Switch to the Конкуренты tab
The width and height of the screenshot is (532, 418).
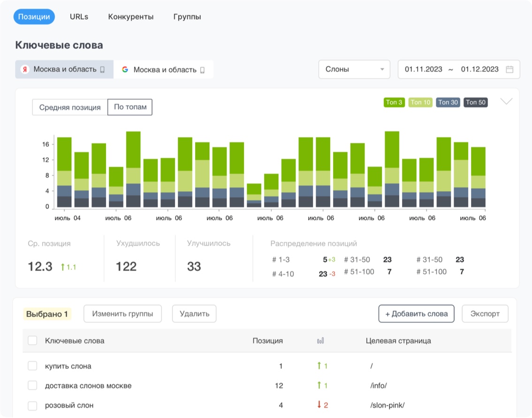point(131,17)
